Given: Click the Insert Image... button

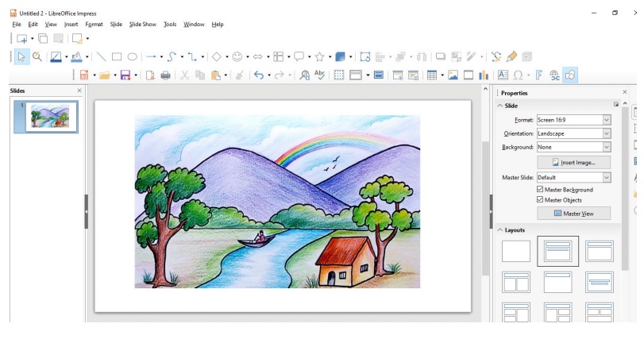Looking at the screenshot, I should tap(574, 163).
